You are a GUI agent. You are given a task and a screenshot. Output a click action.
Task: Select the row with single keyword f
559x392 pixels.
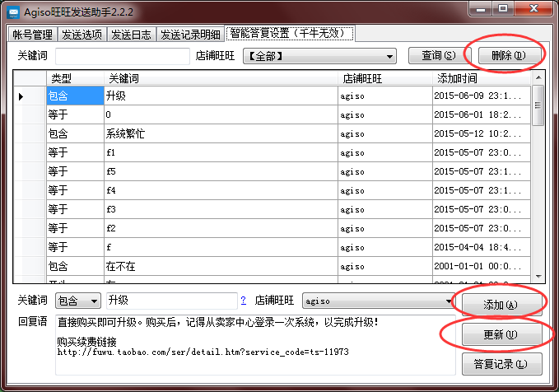click(273, 247)
